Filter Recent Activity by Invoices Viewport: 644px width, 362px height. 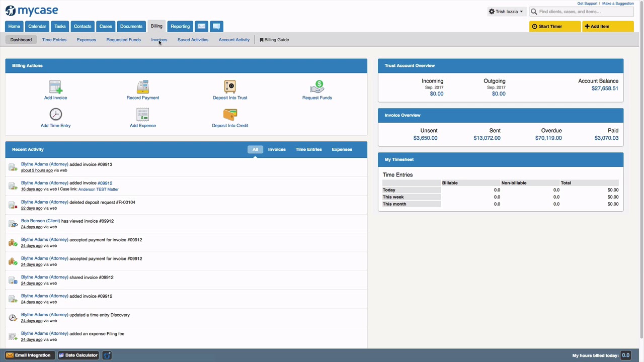pos(277,149)
